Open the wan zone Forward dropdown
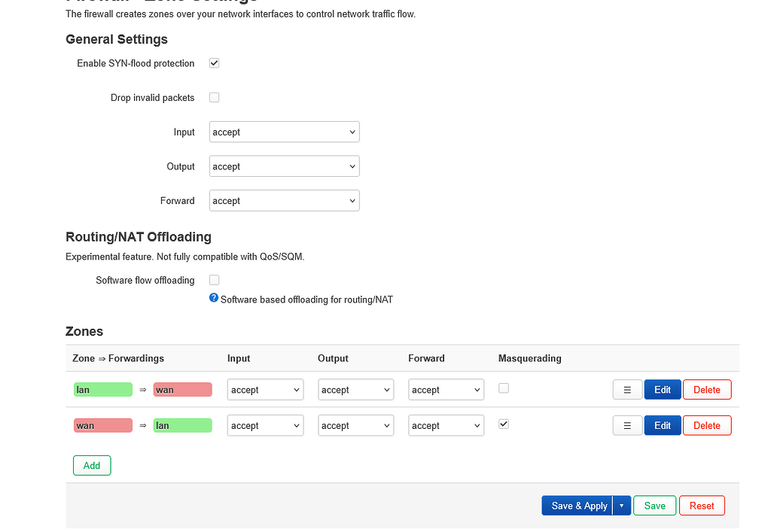 (x=446, y=425)
